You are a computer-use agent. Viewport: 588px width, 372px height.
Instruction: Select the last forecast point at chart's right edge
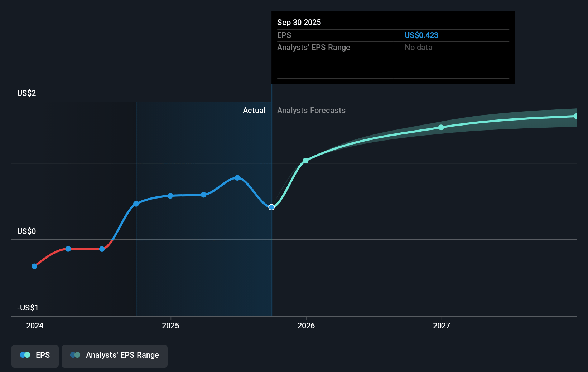575,116
